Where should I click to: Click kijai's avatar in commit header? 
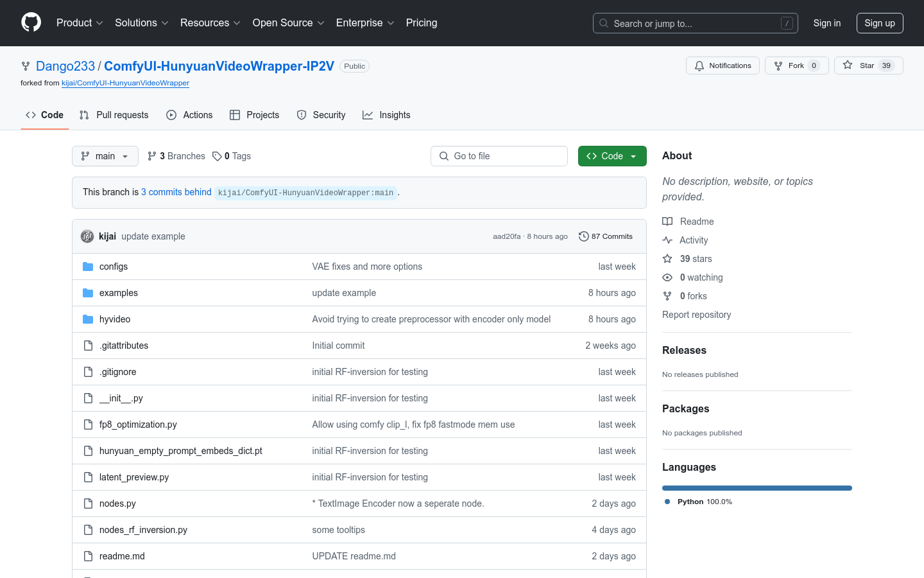[x=87, y=236]
